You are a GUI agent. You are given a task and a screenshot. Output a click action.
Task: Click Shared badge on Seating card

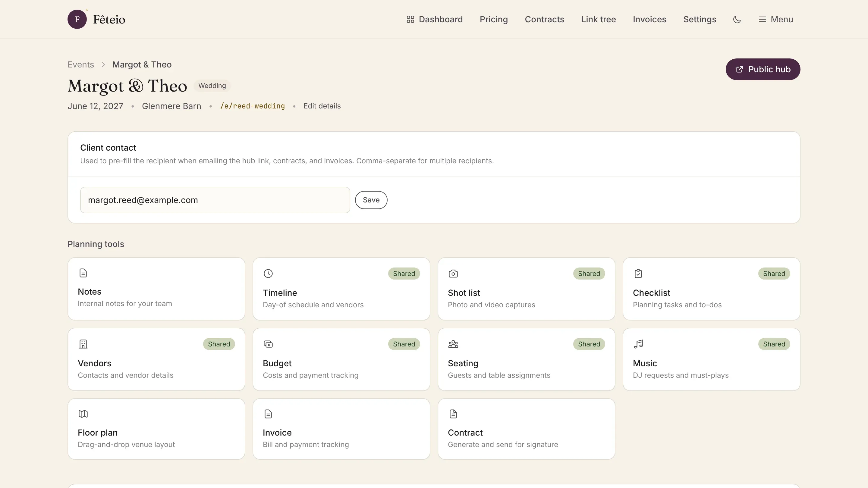coord(589,344)
